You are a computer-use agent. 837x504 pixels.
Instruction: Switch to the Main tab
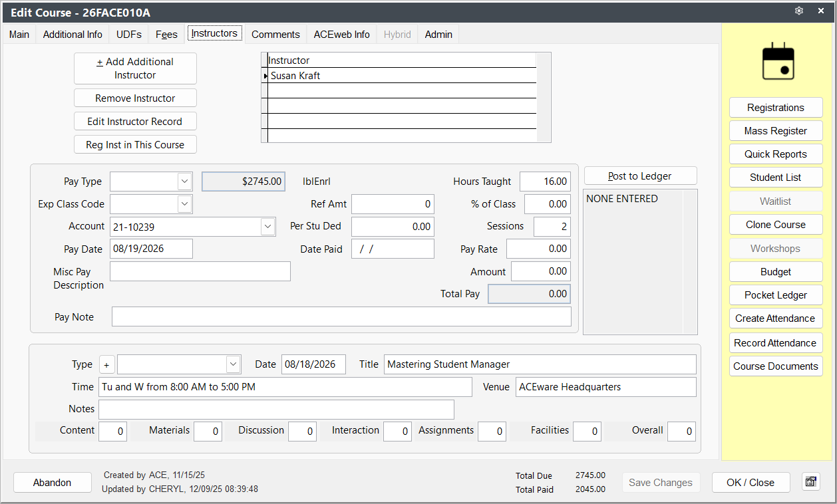(x=19, y=35)
